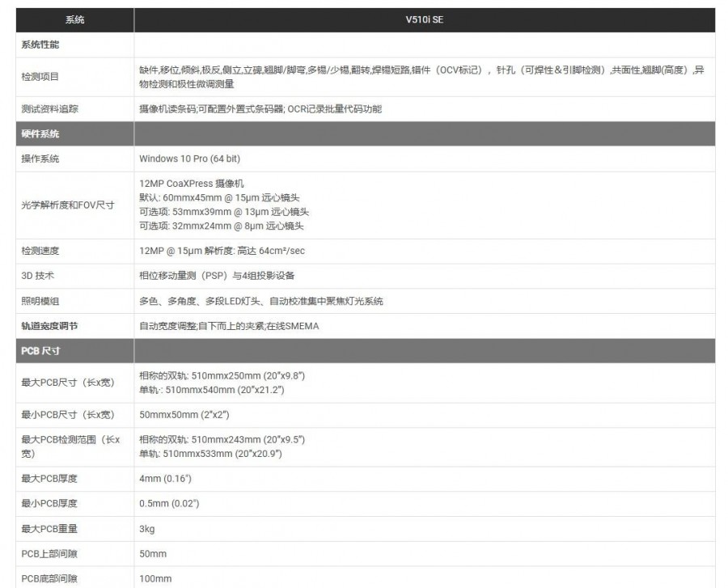Click the Windows 10 Pro (64 bit) value
The image size is (728, 588).
pyautogui.click(x=189, y=159)
